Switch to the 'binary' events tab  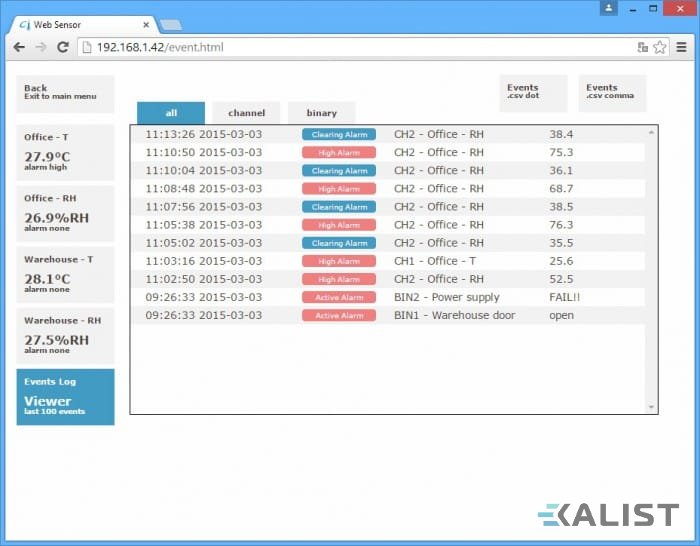tap(321, 113)
